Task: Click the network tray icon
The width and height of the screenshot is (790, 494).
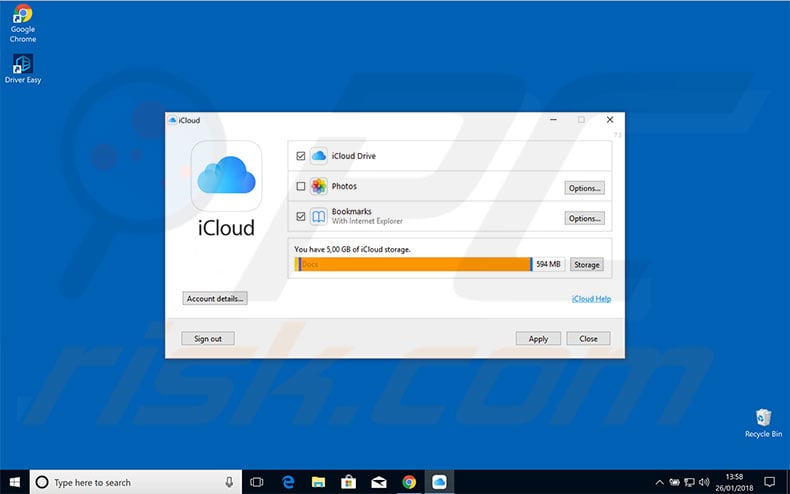Action: point(689,482)
